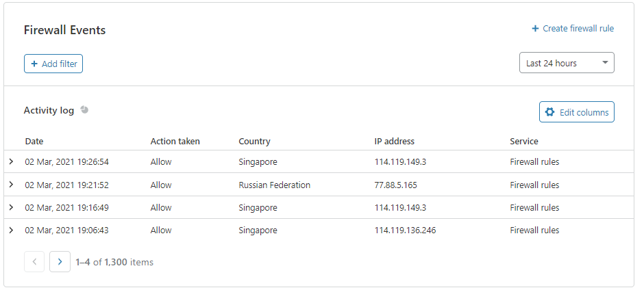
Task: Expand the 19:21:52 Russian Federation event
Action: (11, 185)
